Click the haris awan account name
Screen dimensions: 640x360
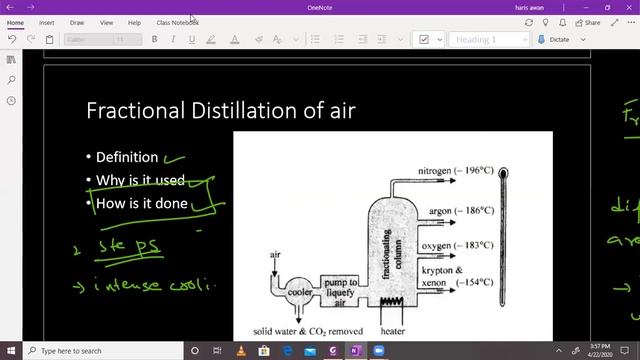(529, 7)
